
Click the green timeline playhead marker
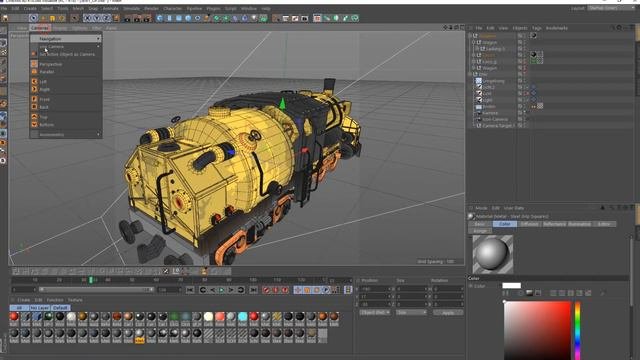pyautogui.click(x=91, y=280)
